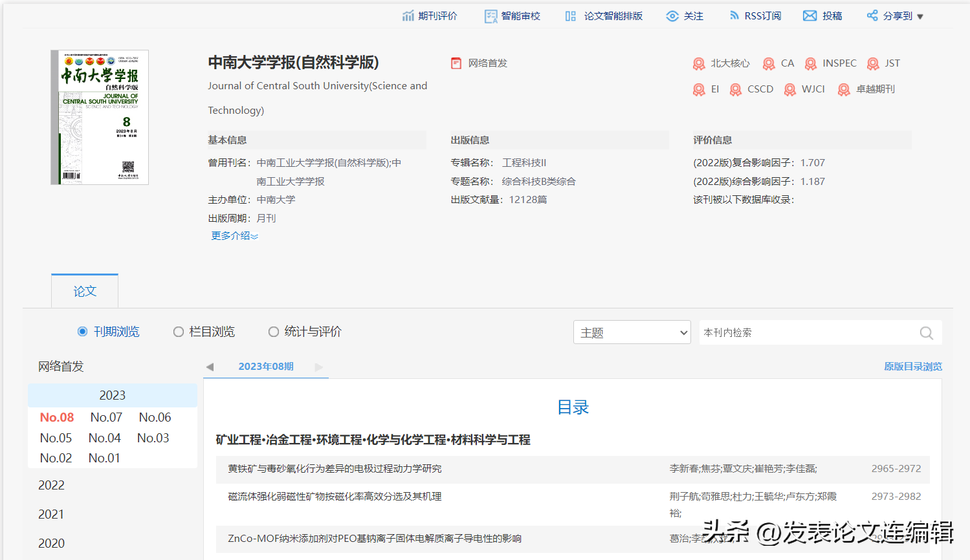
Task: Select the 2023年08期 issue tab
Action: coord(266,367)
